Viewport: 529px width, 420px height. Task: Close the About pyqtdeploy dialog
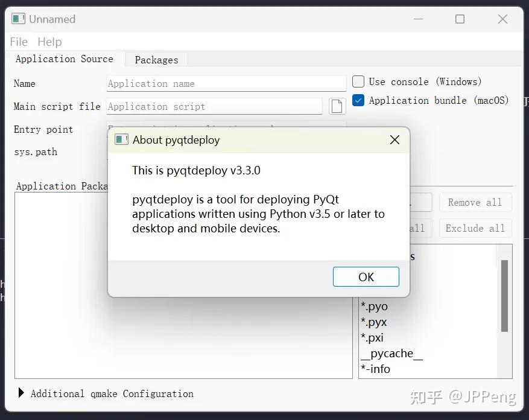(394, 139)
